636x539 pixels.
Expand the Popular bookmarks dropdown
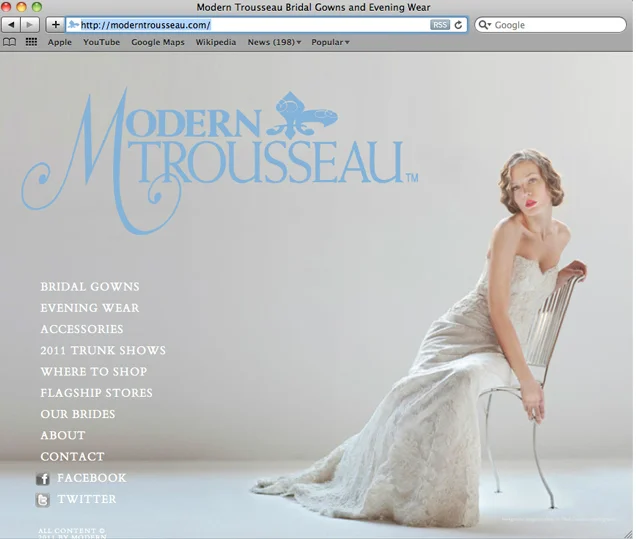(330, 42)
